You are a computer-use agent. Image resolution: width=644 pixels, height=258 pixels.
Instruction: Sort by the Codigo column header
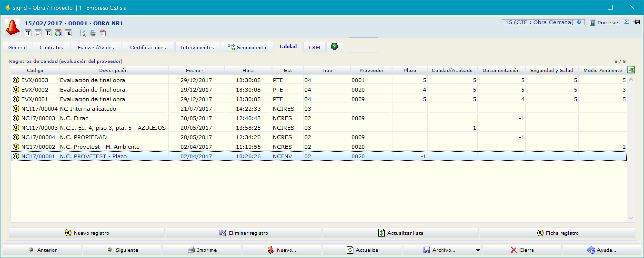tap(35, 70)
